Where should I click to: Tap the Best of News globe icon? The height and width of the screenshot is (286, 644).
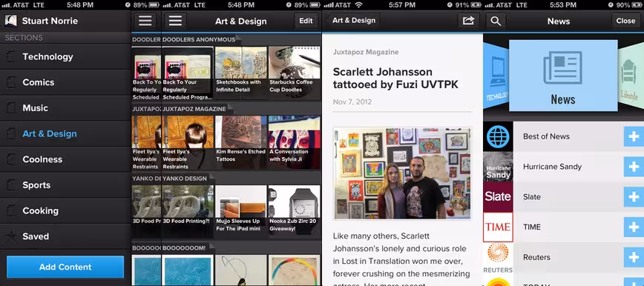point(498,136)
